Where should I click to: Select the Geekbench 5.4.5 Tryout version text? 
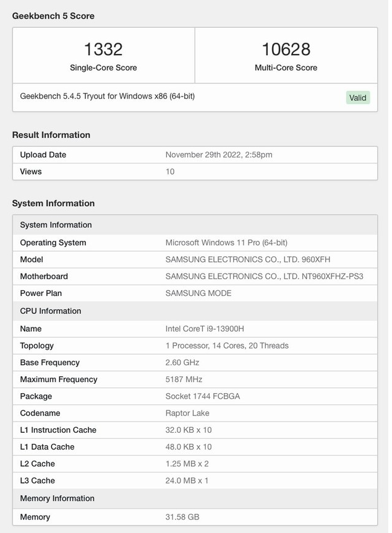108,96
